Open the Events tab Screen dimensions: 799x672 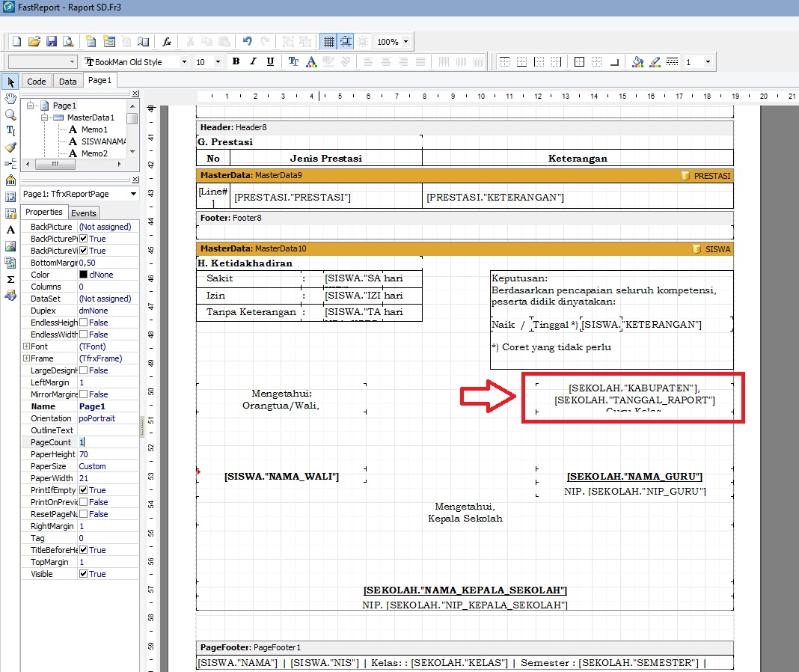coord(84,213)
